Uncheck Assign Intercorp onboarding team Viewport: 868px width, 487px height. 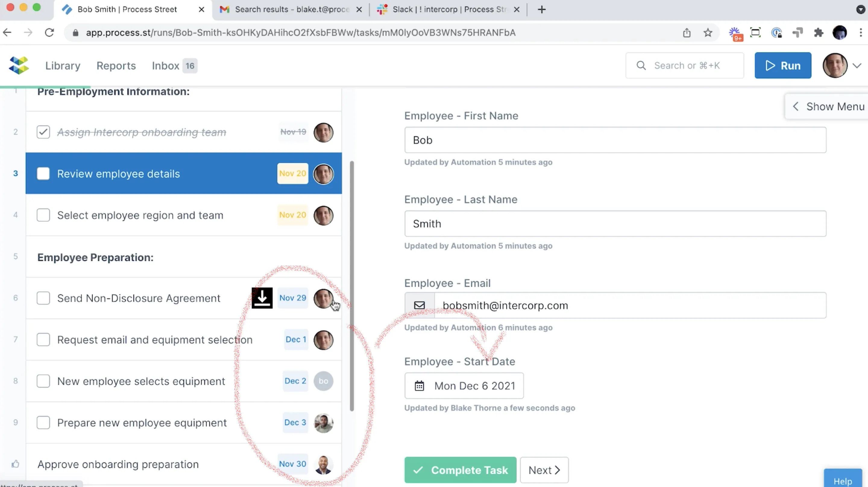(x=43, y=132)
